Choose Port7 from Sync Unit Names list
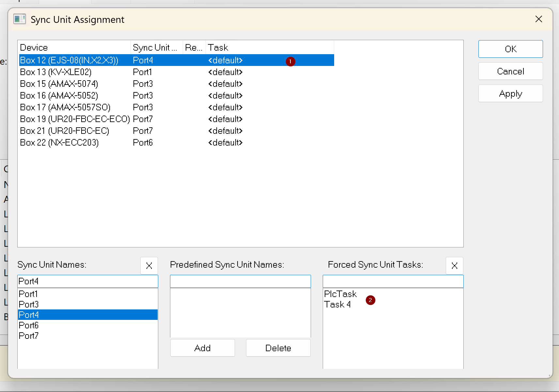Image resolution: width=559 pixels, height=392 pixels. pos(29,336)
